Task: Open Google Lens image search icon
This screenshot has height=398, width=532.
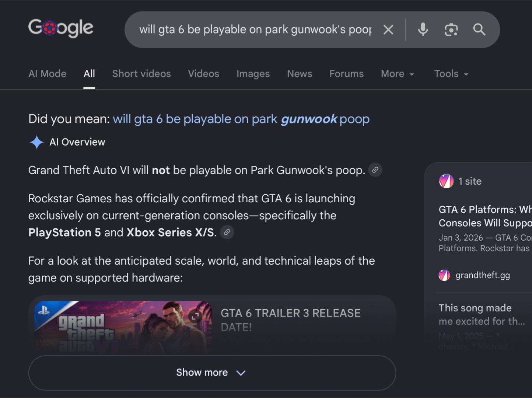Action: tap(451, 29)
